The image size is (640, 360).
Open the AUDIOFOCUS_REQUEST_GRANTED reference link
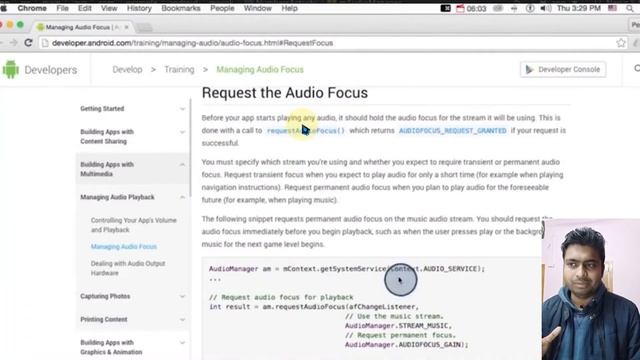453,131
